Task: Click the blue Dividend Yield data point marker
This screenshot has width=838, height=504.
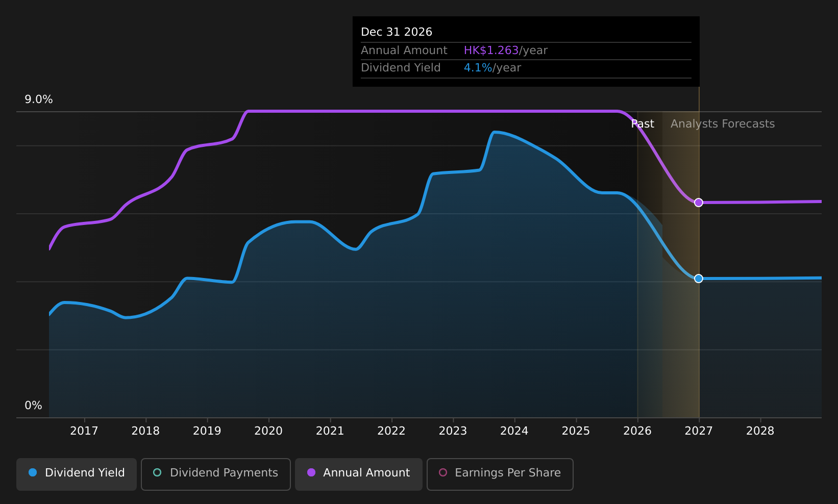Action: point(699,279)
